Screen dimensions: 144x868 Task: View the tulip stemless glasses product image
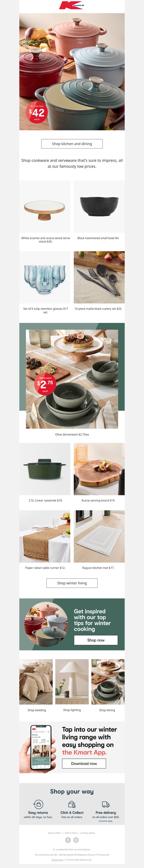[45, 277]
